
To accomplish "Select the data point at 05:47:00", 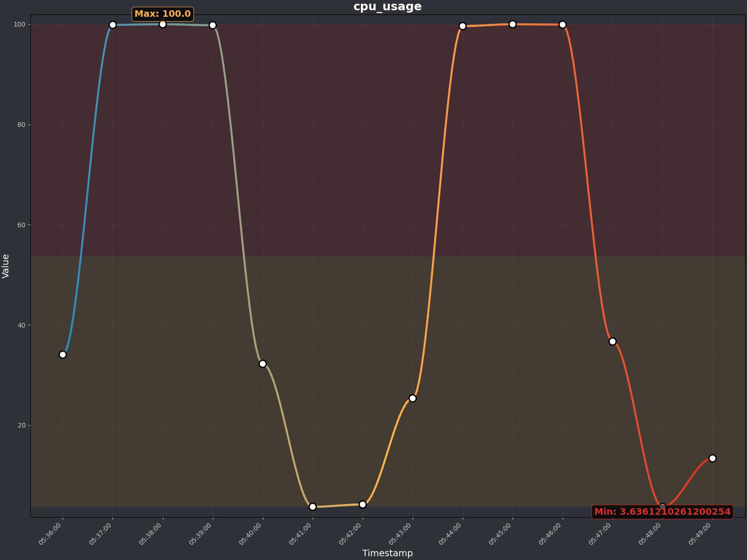I will (612, 342).
